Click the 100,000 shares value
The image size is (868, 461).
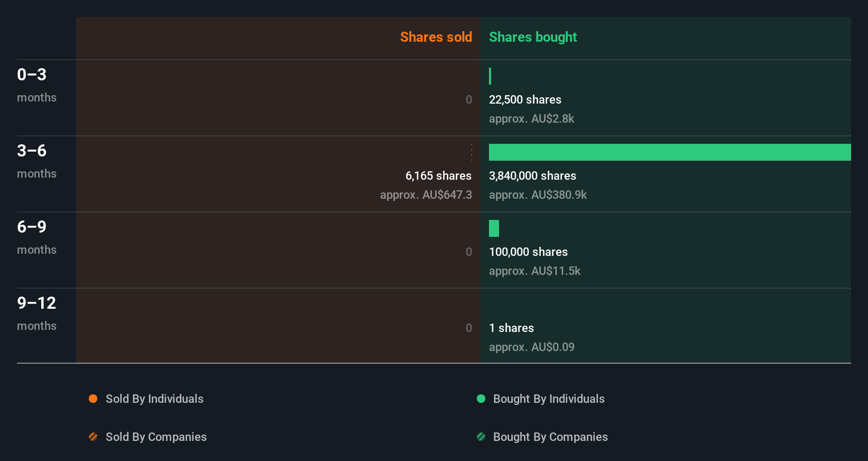(x=528, y=252)
